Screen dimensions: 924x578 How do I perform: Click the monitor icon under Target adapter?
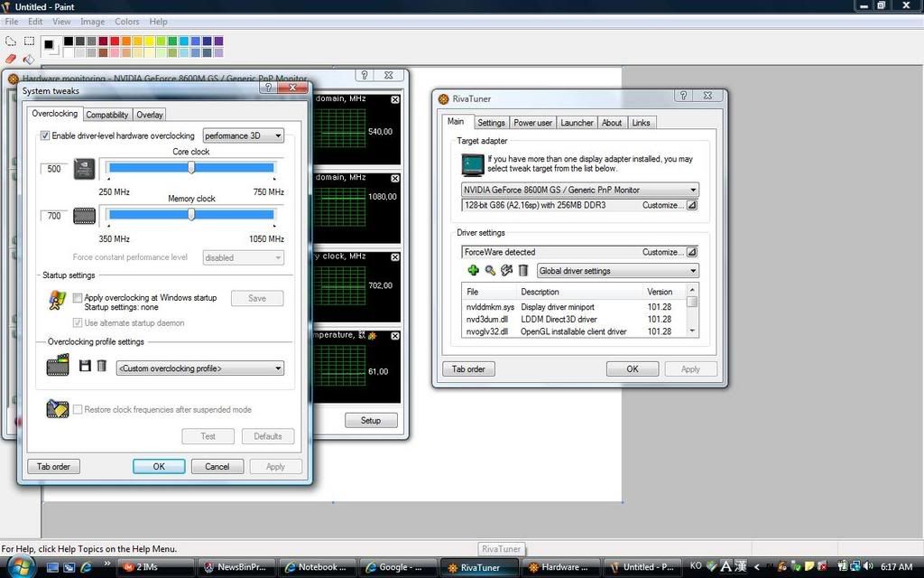click(x=473, y=164)
